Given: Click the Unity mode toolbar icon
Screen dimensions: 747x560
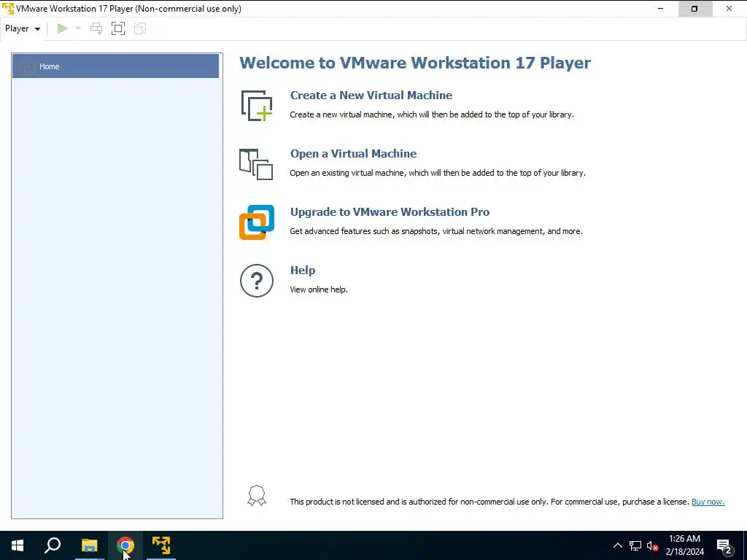Looking at the screenshot, I should (x=140, y=28).
